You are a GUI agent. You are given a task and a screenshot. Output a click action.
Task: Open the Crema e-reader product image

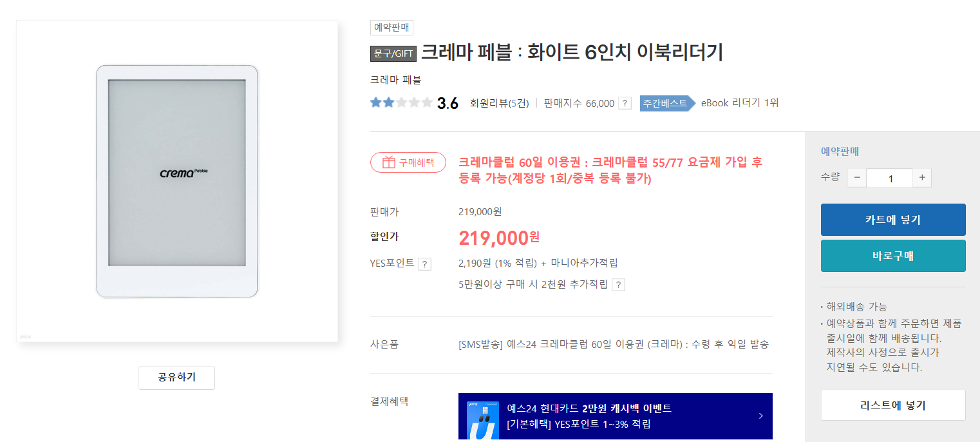coord(177,181)
